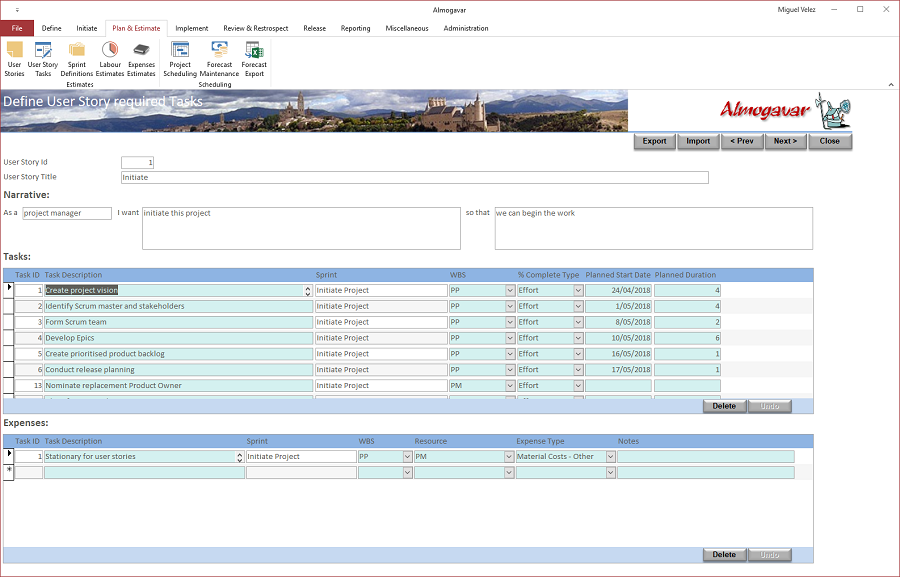Switch to the Implement tab
The image size is (900, 577).
[x=192, y=28]
